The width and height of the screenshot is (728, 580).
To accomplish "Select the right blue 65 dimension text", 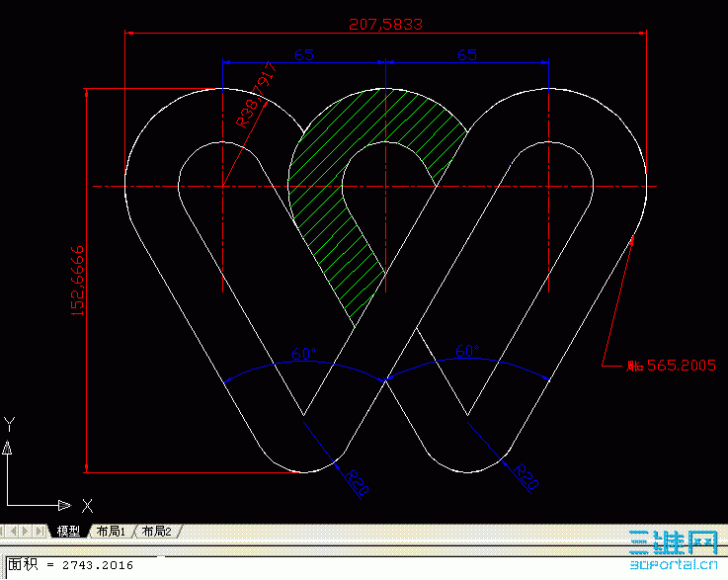I will click(x=467, y=54).
